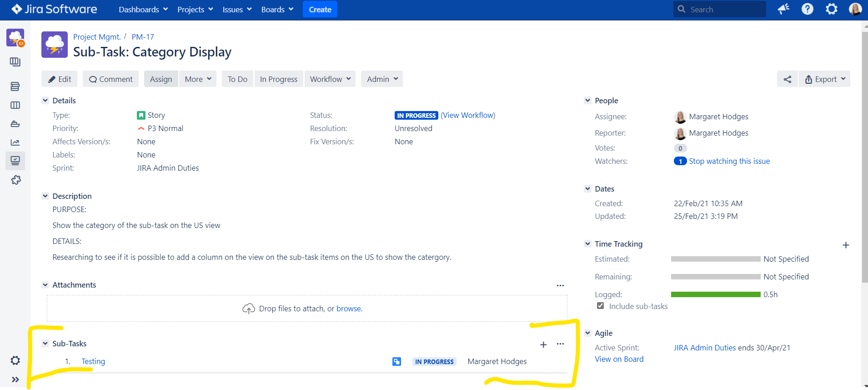The height and width of the screenshot is (390, 868).
Task: Add a sub-task with the plus icon
Action: (x=543, y=344)
